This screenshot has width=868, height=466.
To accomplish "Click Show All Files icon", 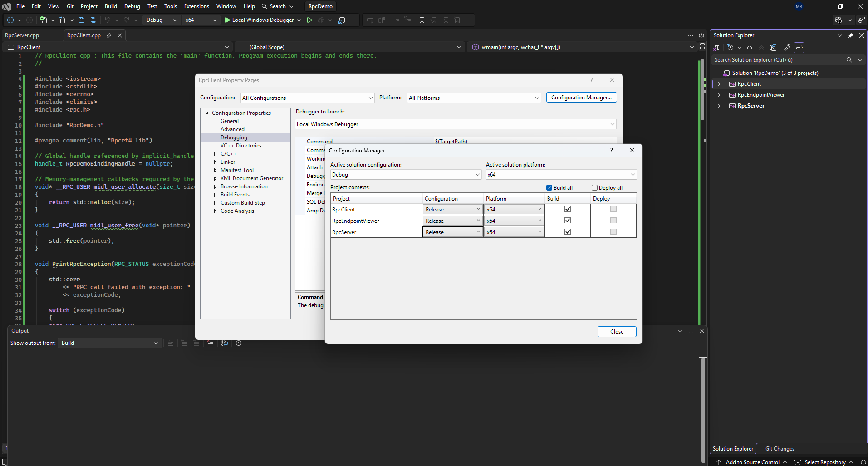I will click(x=773, y=48).
